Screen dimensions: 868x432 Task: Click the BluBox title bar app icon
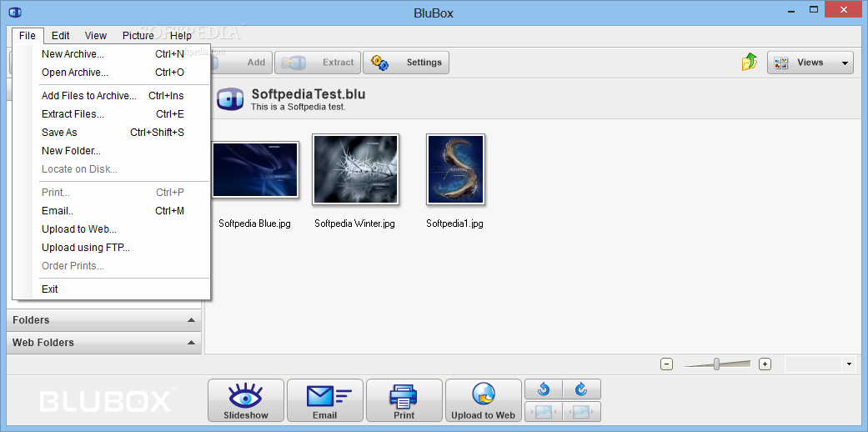(x=15, y=11)
